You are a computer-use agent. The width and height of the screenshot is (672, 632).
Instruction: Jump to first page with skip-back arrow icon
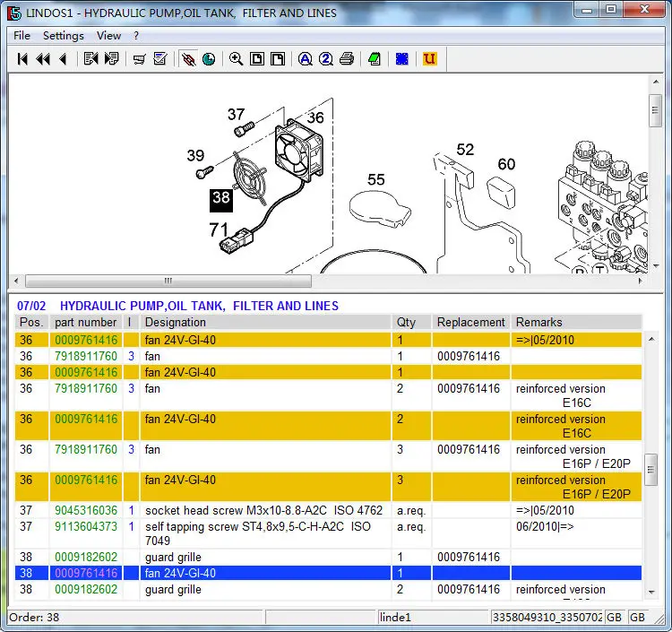click(x=22, y=59)
